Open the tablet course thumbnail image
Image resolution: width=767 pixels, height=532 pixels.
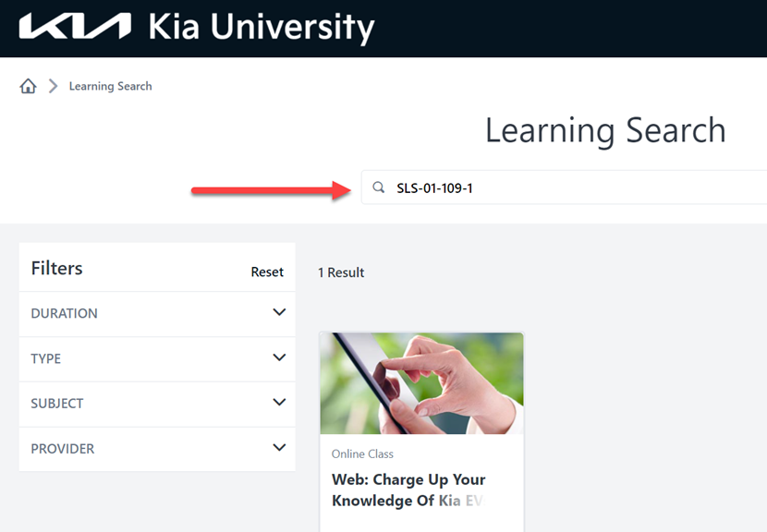click(421, 383)
